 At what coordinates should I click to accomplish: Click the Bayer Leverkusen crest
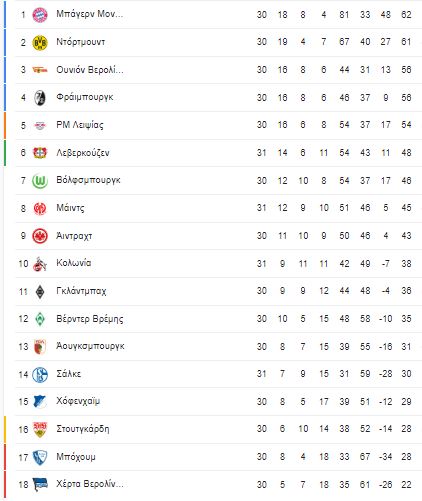coord(40,153)
